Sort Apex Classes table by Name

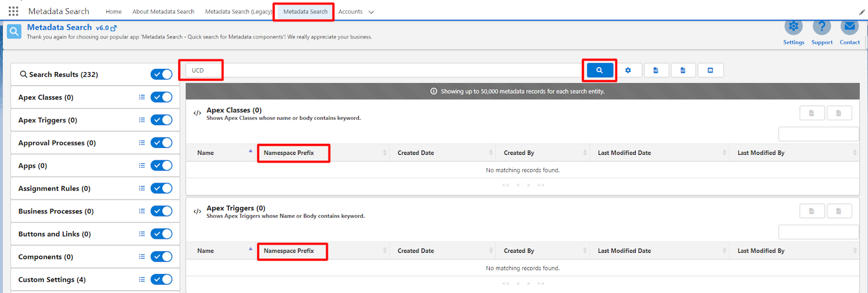(x=221, y=153)
